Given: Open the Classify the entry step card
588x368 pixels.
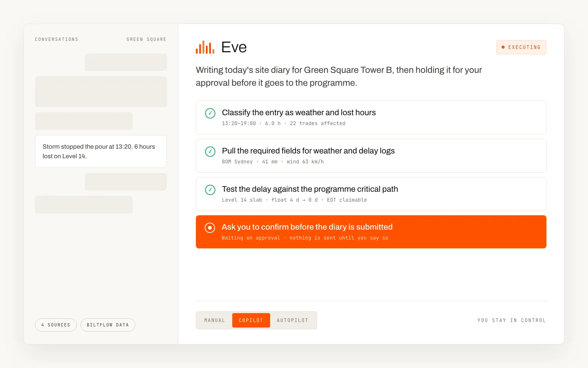Looking at the screenshot, I should click(x=371, y=117).
